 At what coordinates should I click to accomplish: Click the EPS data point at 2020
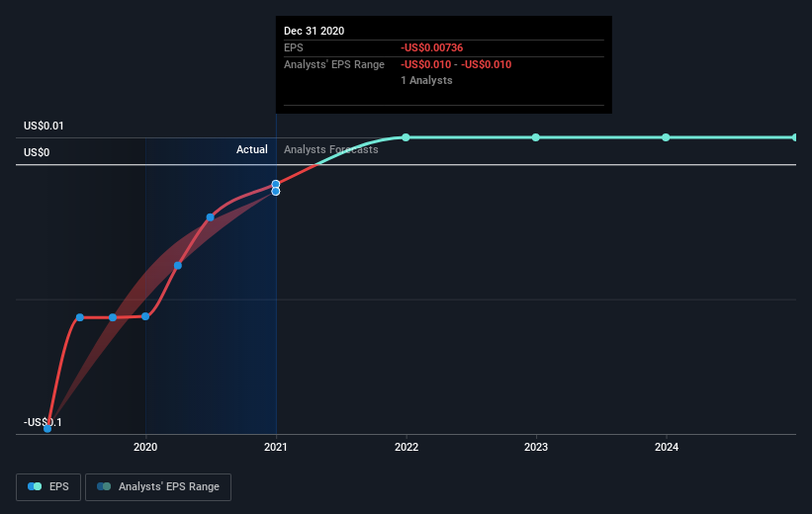pos(145,316)
